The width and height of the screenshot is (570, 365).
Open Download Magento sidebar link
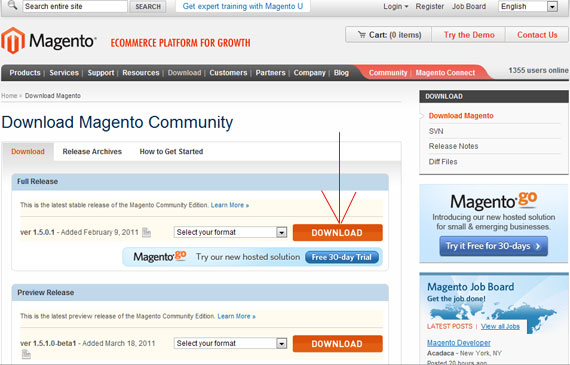pos(461,116)
